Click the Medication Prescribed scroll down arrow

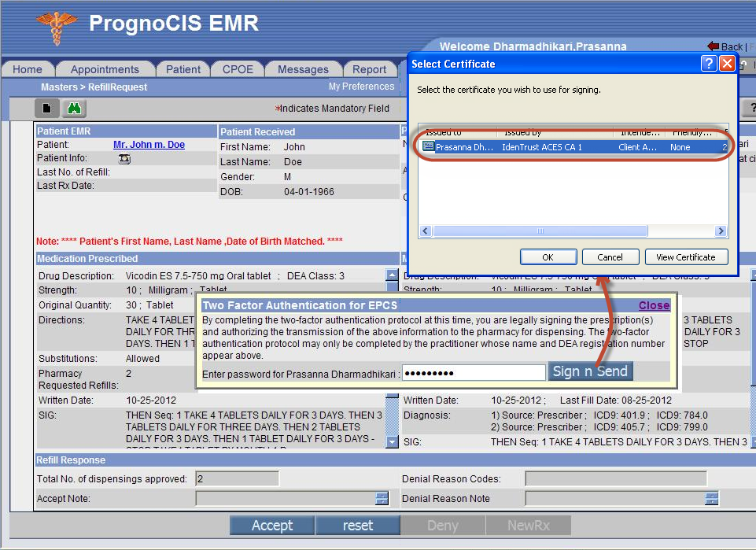392,441
